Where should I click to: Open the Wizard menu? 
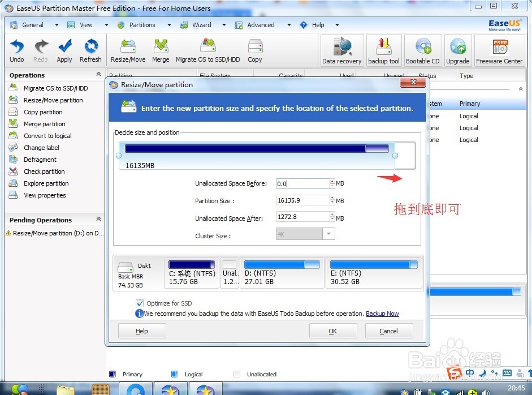click(x=201, y=25)
